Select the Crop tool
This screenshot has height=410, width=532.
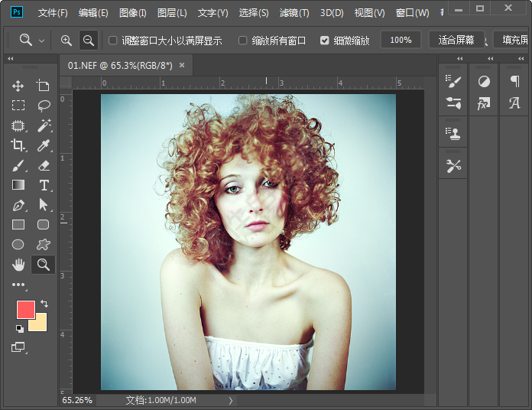pos(18,145)
